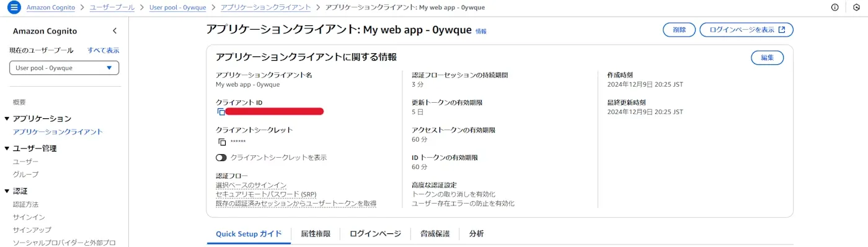Switch to the 属性権限 tab

tap(316, 234)
